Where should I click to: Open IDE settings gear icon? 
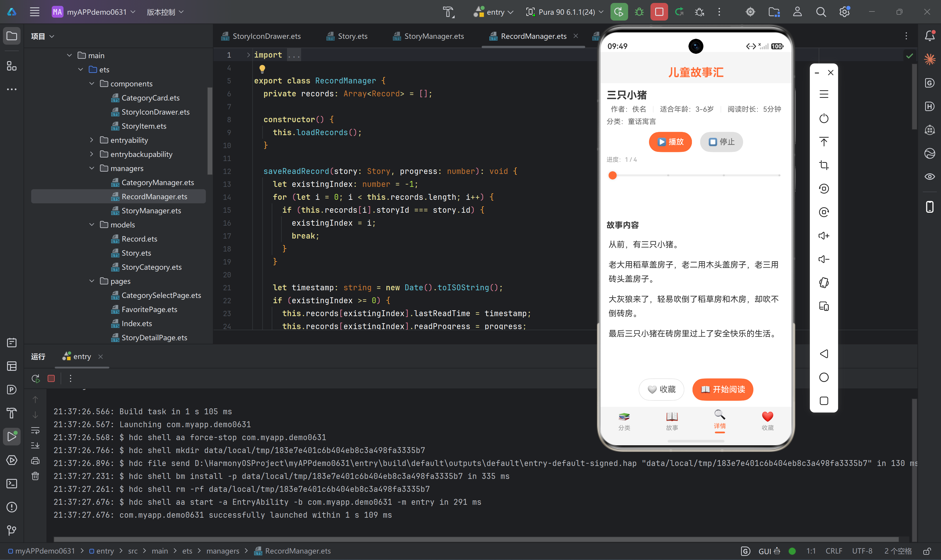845,12
